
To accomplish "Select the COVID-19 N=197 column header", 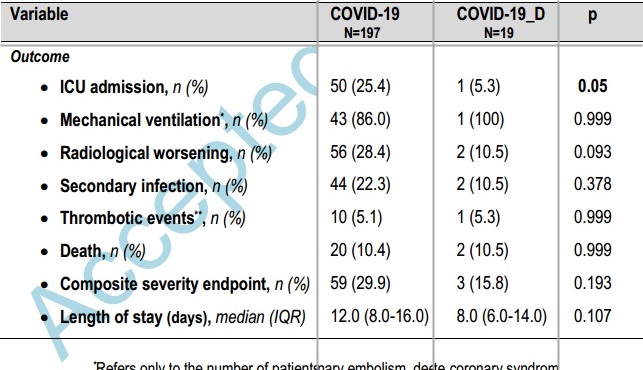I will point(364,23).
